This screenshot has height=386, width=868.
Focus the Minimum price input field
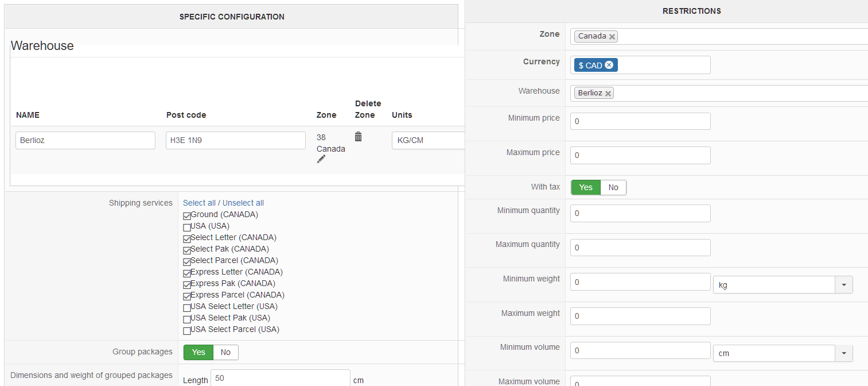pos(640,121)
